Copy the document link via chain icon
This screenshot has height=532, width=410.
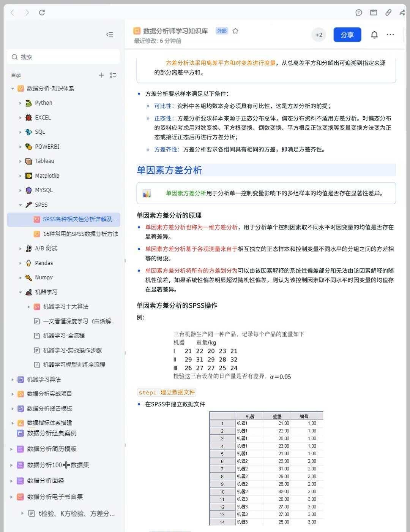[388, 13]
